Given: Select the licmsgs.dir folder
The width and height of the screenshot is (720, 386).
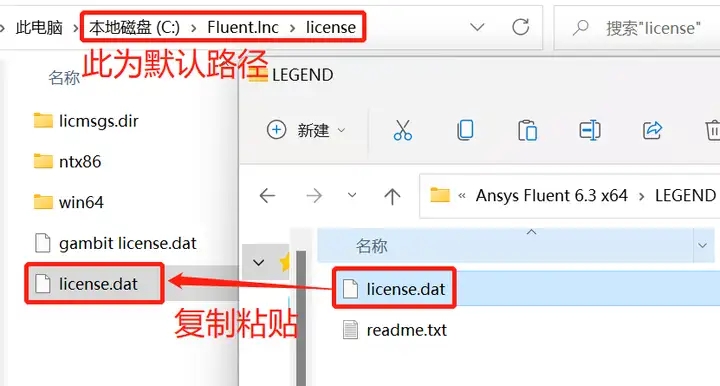Looking at the screenshot, I should [x=98, y=121].
